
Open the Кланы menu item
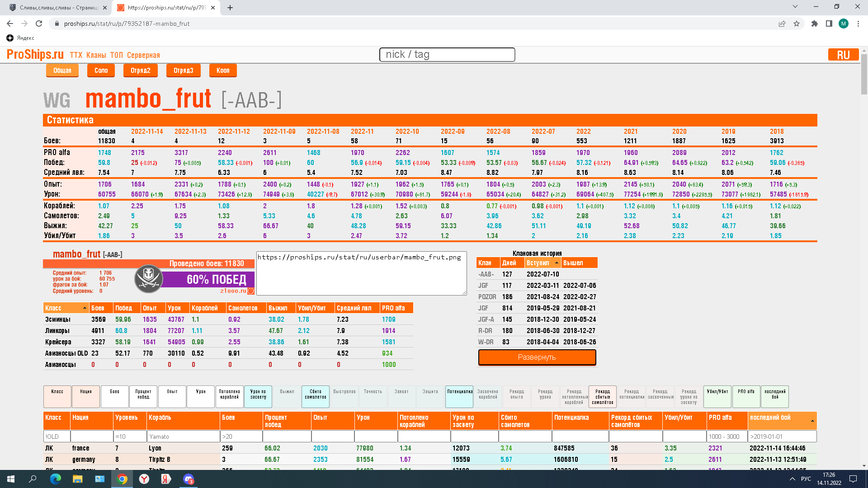click(96, 55)
